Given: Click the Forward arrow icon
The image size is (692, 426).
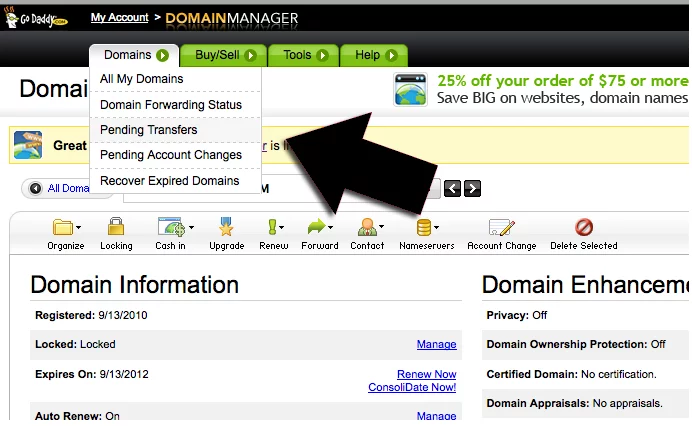Looking at the screenshot, I should pyautogui.click(x=320, y=228).
